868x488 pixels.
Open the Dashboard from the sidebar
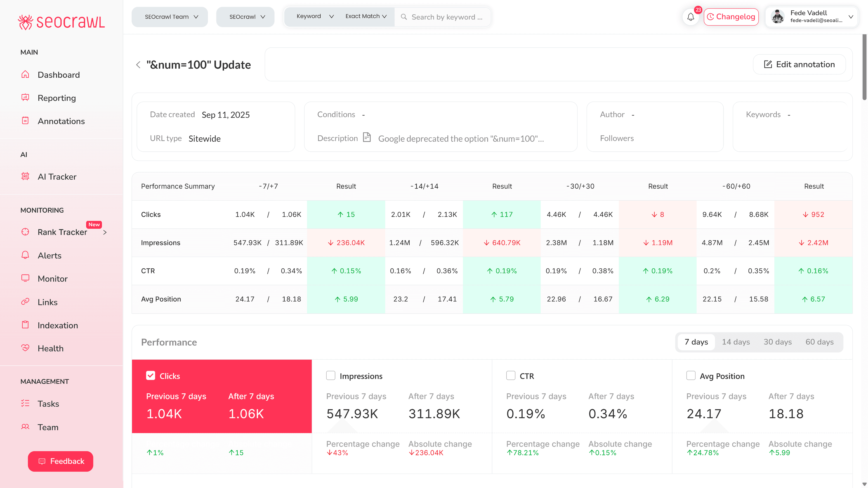coord(59,75)
